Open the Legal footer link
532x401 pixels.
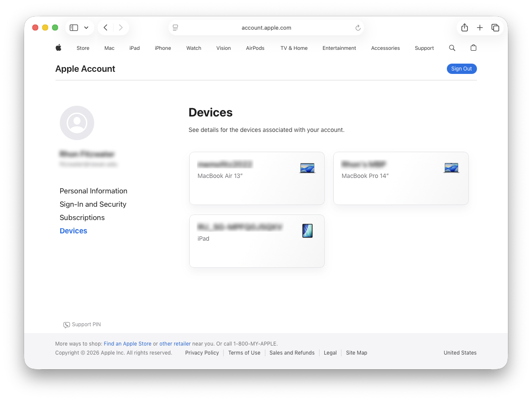[x=330, y=353]
